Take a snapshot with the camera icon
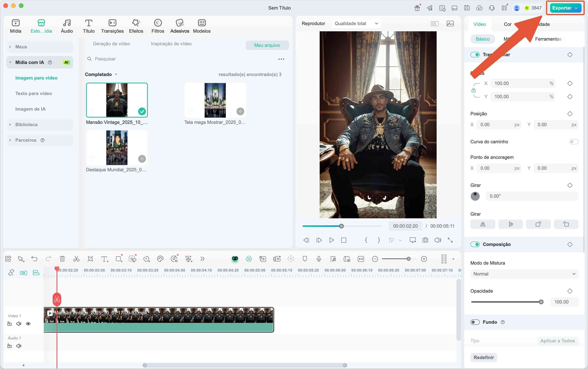 (x=425, y=240)
